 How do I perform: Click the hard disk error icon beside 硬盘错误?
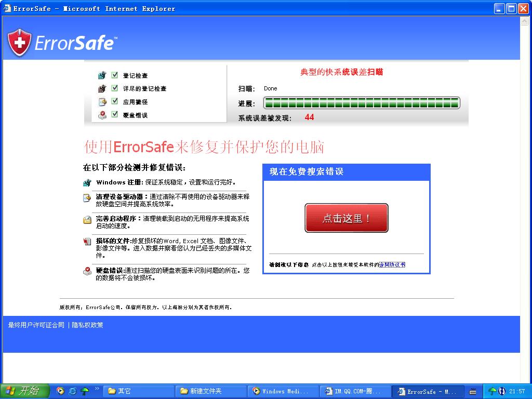(x=102, y=115)
